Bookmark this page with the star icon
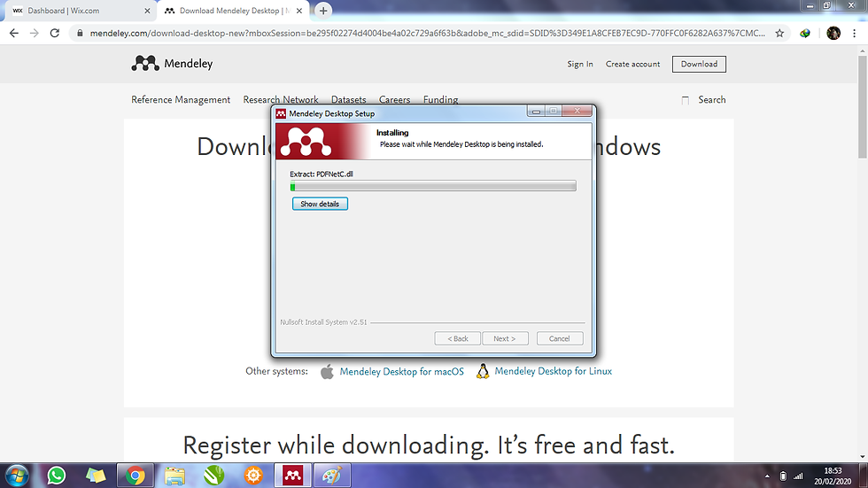 pyautogui.click(x=779, y=33)
